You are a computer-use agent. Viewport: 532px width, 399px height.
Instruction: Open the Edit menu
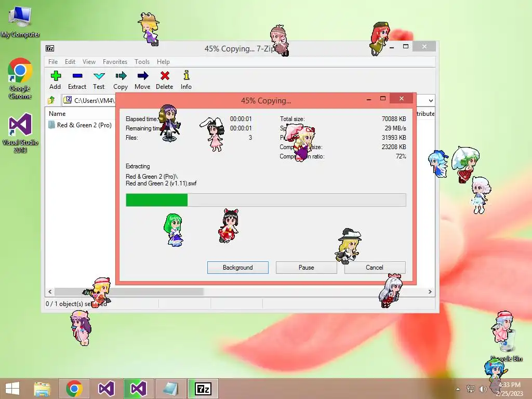tap(70, 62)
